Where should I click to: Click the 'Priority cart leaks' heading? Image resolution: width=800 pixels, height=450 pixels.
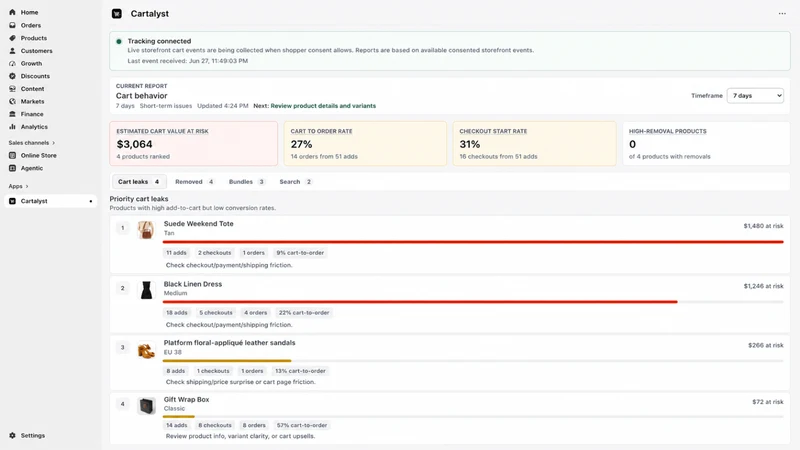click(x=139, y=199)
